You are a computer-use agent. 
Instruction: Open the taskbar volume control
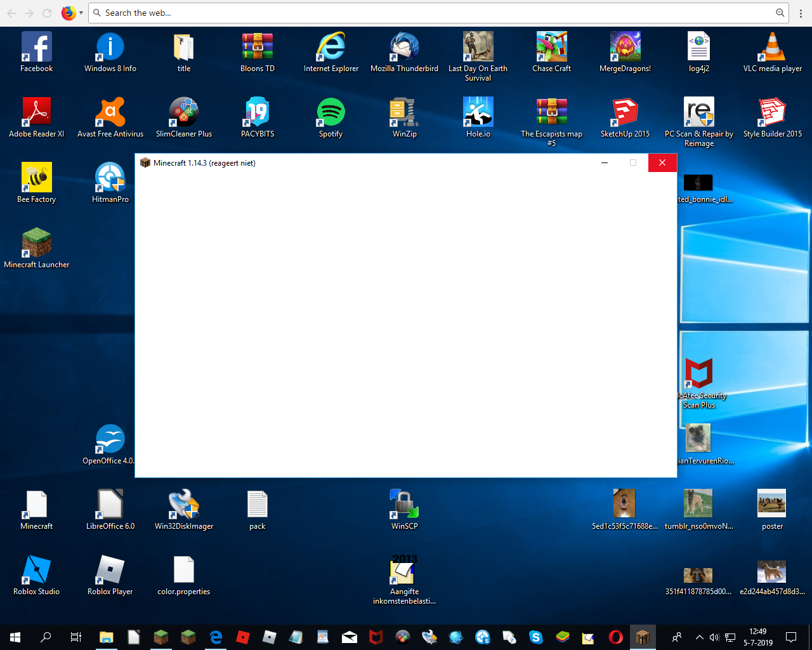coord(714,637)
